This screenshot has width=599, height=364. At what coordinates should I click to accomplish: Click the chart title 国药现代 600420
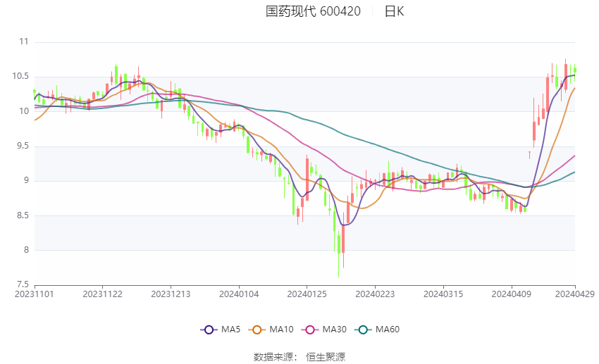(313, 11)
